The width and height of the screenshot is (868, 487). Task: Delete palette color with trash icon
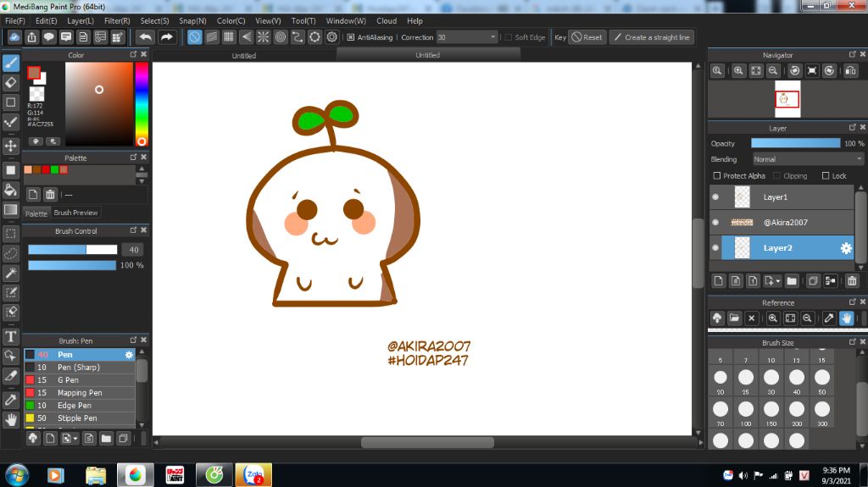tap(50, 194)
